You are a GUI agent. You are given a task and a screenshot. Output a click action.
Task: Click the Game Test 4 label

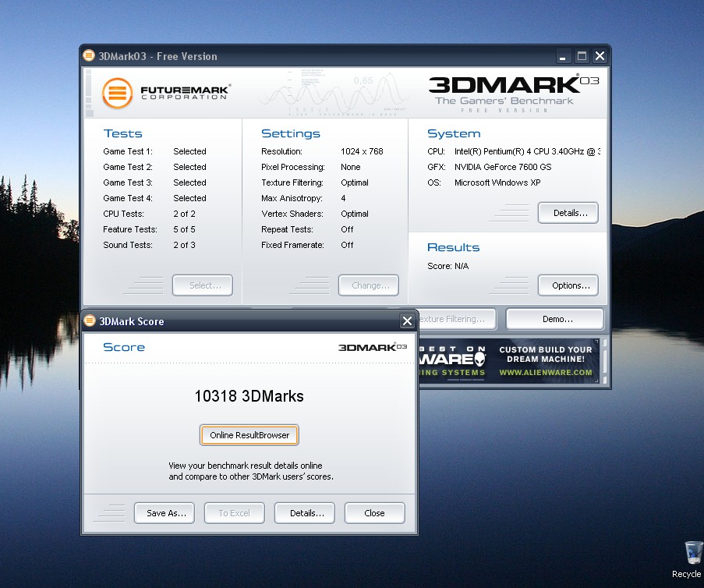point(128,198)
